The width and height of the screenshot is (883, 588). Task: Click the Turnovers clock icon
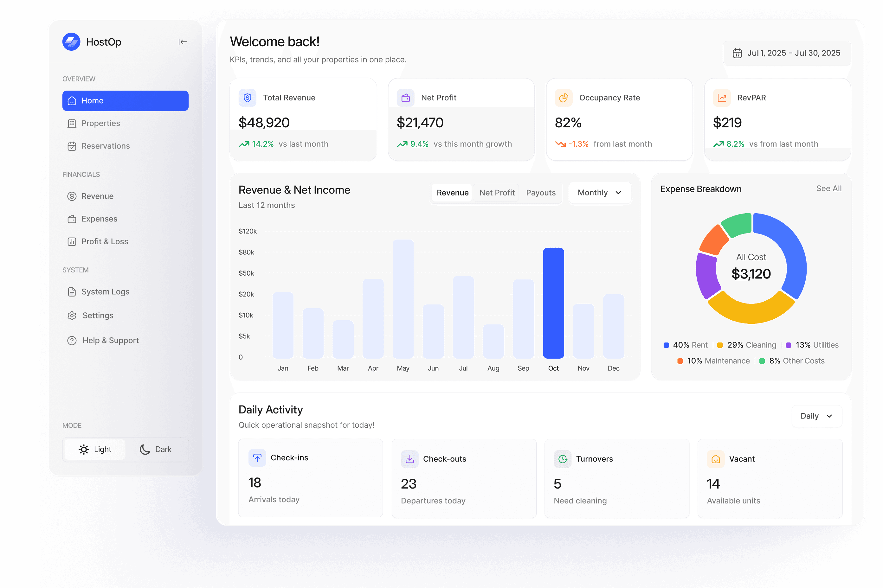(563, 459)
